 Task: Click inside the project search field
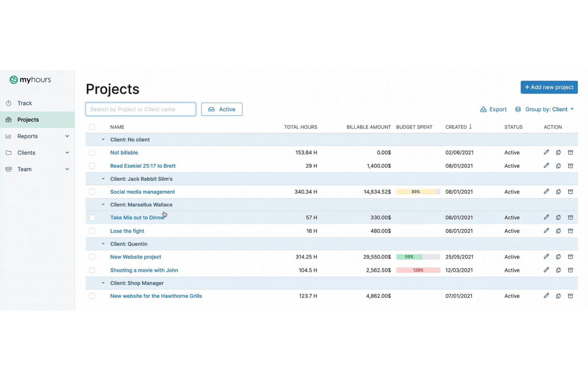(x=140, y=109)
